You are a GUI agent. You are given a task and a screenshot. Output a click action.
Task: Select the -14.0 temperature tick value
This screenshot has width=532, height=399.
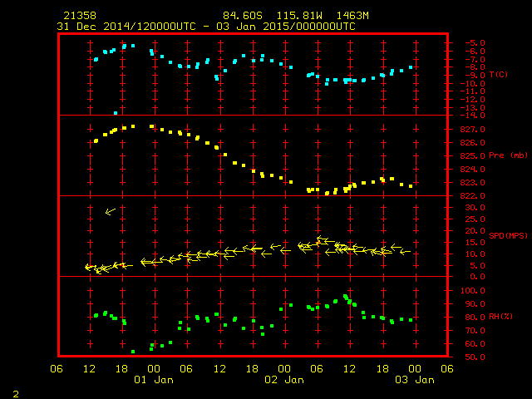[x=473, y=116]
